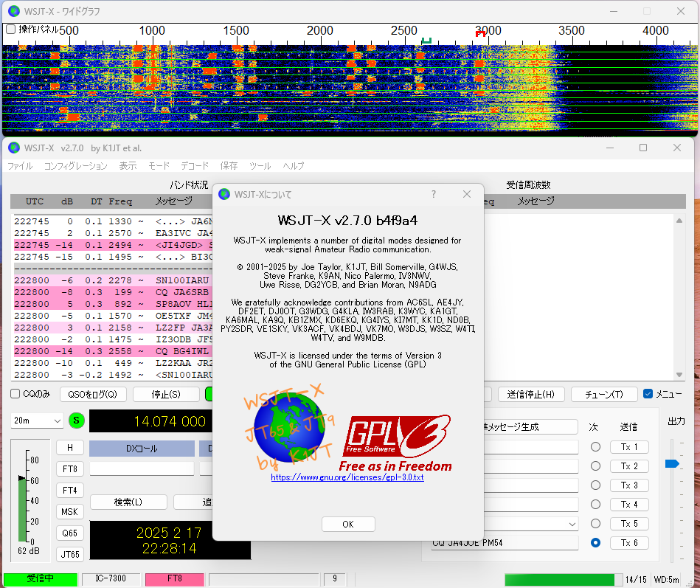Click the QSOをログ(Q) button
This screenshot has height=588, width=700.
pos(93,394)
